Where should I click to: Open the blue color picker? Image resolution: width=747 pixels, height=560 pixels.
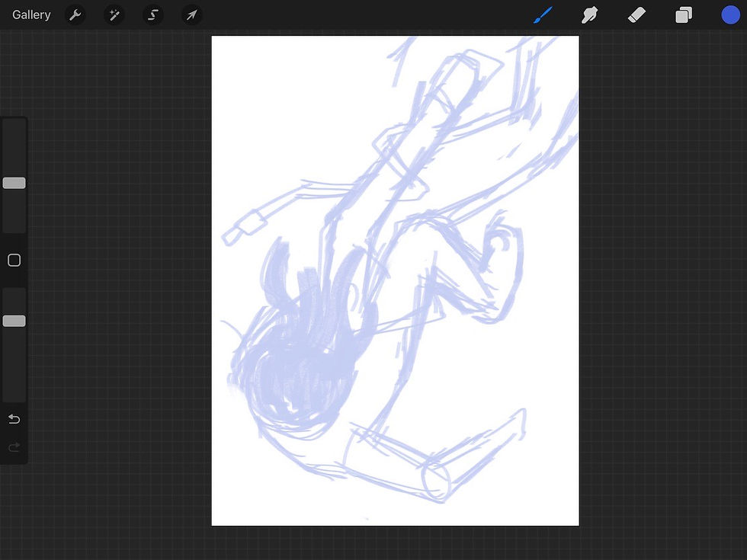click(x=730, y=15)
